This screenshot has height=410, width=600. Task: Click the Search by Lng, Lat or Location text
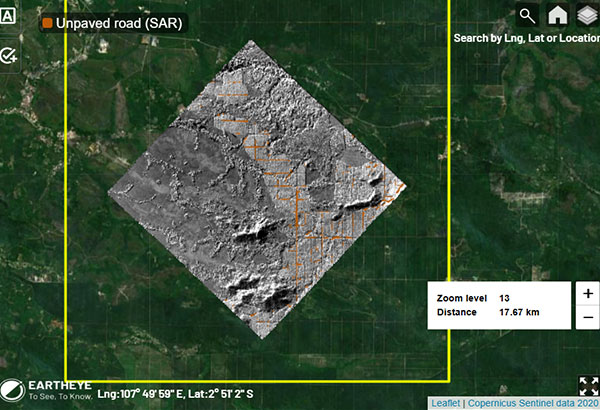pos(526,37)
